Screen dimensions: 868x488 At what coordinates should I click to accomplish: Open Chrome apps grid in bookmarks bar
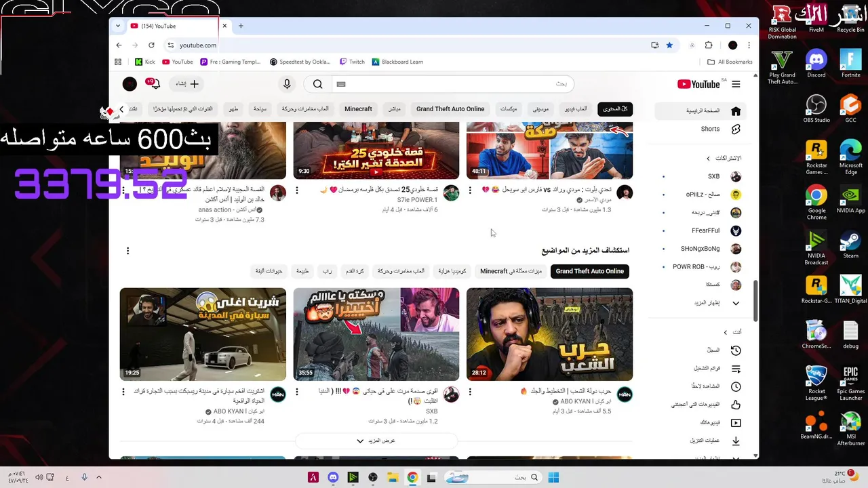(118, 62)
